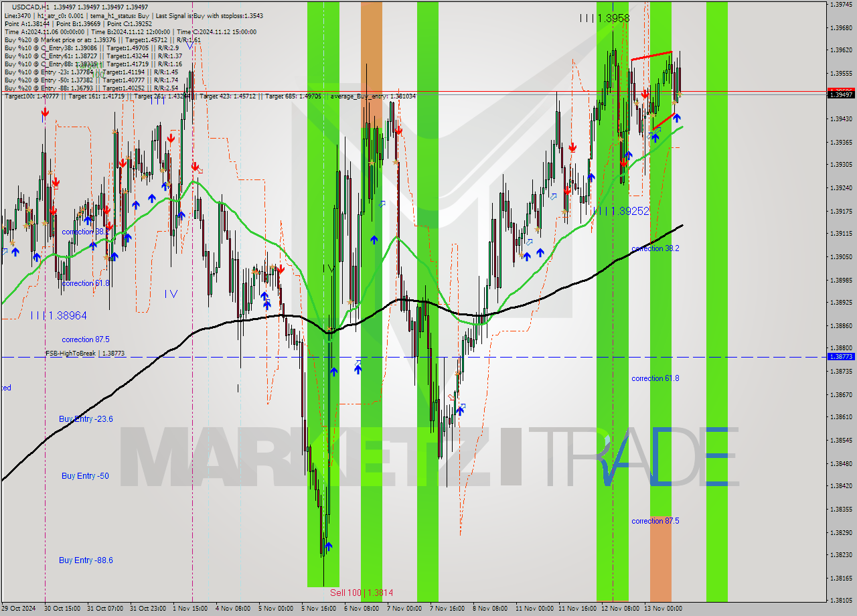Click the 1.38355 price axis label
Screen dimensions: 857x616
coord(841,509)
